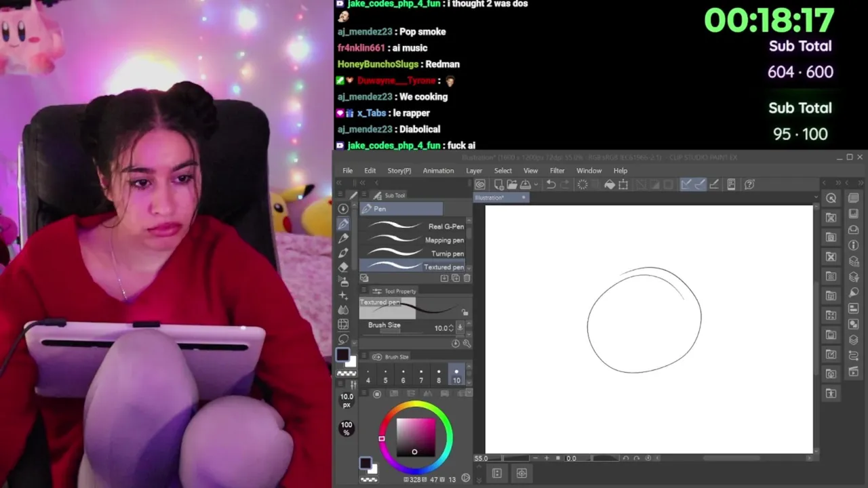Viewport: 868px width, 488px height.
Task: Choose the Mapping pen sub tool
Action: 412,240
